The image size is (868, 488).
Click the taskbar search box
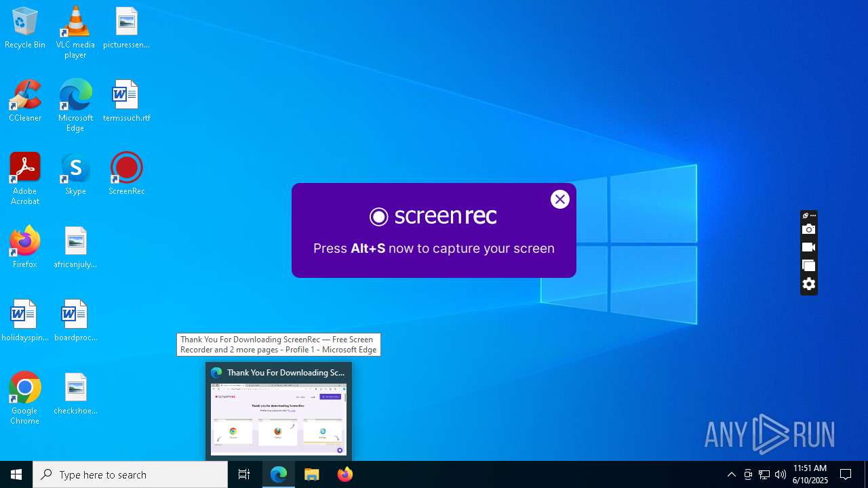[x=130, y=474]
